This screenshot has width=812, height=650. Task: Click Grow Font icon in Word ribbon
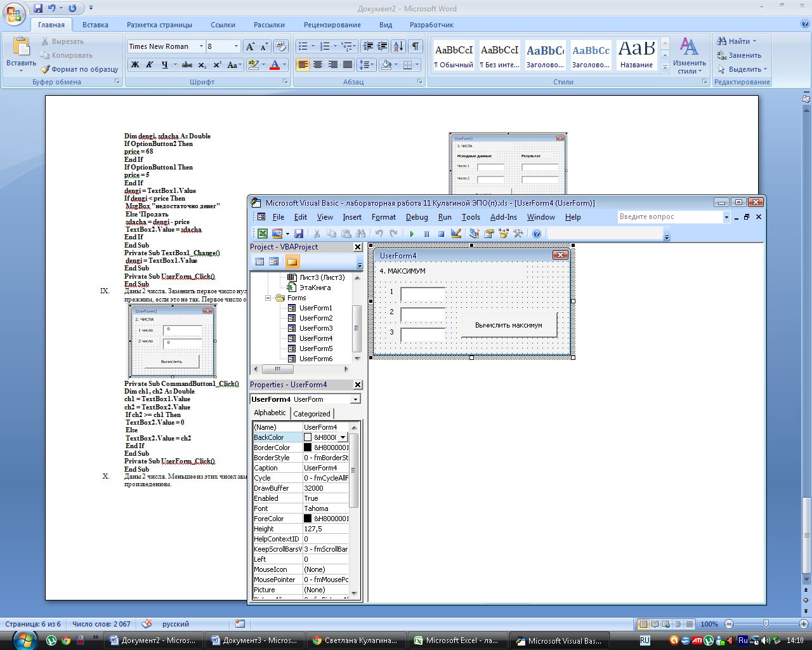[250, 46]
